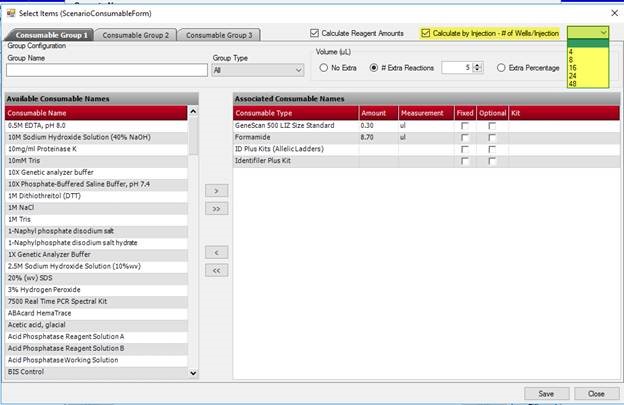Select the # Extra Reactions radio button
624x405 pixels.
coord(373,68)
